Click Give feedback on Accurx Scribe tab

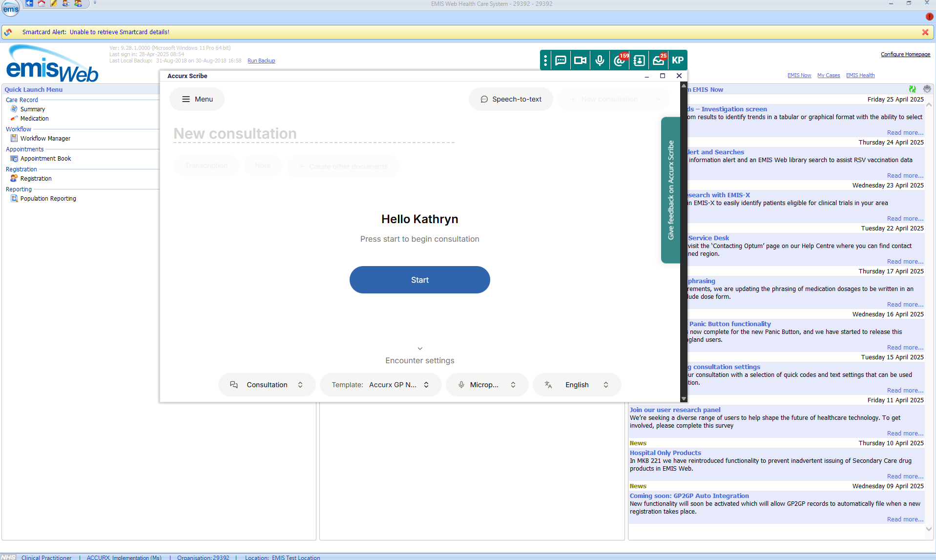pos(670,190)
